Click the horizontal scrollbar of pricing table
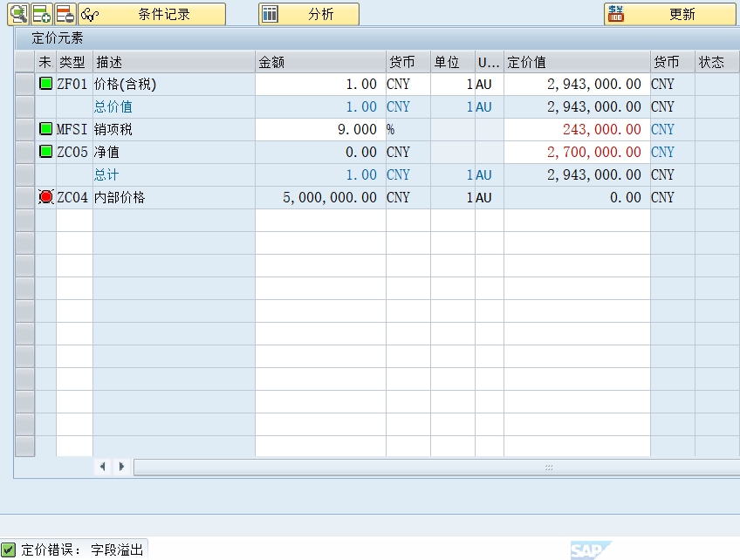The image size is (740, 560). coord(436,468)
